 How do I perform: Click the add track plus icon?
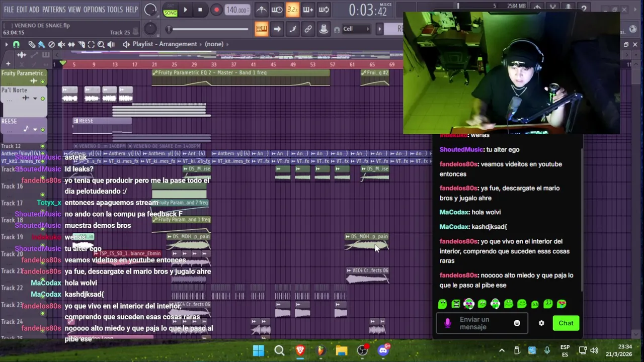[8, 64]
